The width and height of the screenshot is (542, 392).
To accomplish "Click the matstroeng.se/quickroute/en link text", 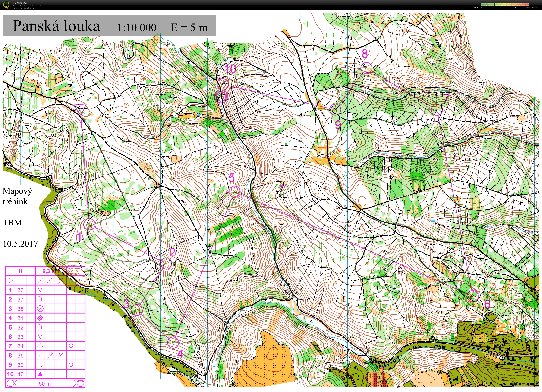I will (25, 8).
